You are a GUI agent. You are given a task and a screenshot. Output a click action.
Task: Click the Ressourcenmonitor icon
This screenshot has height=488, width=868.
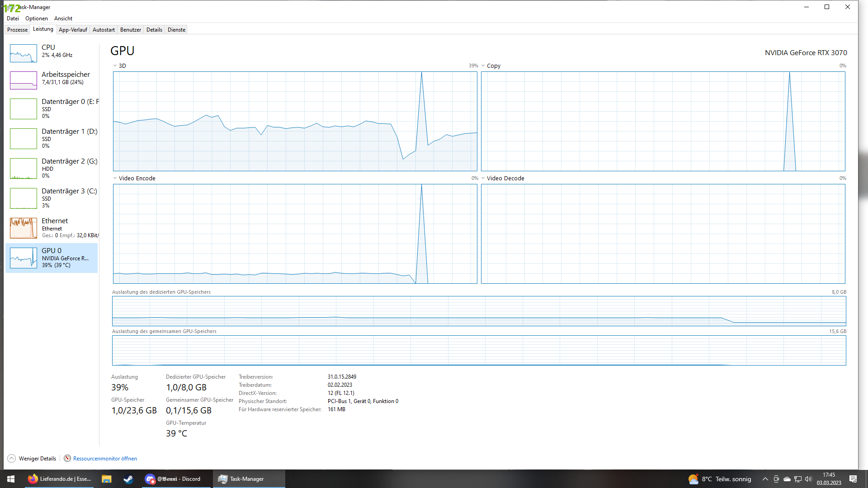tap(67, 458)
